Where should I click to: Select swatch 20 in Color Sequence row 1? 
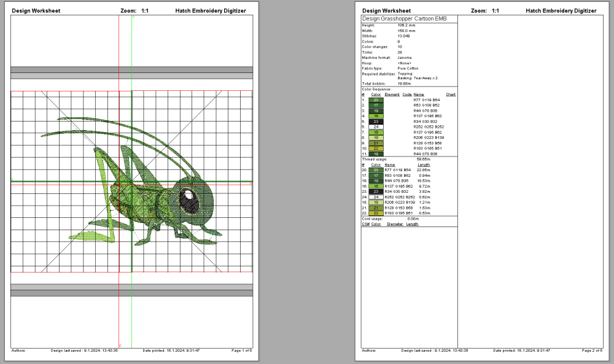(x=376, y=99)
